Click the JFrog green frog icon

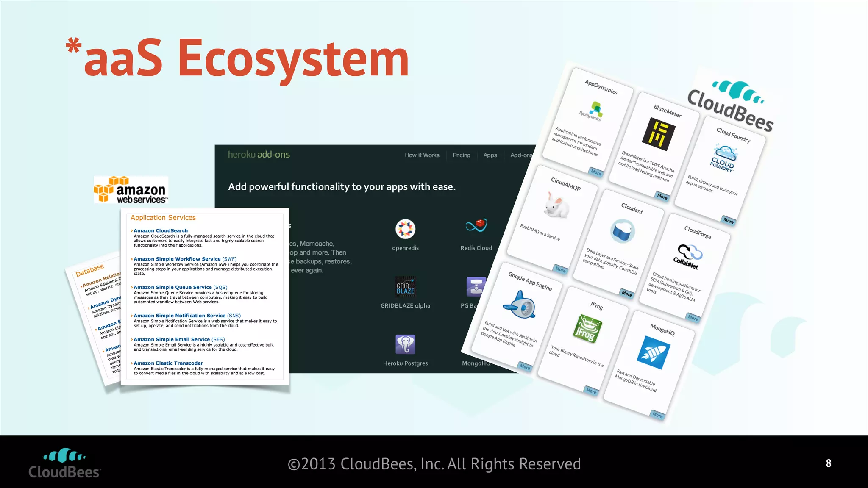click(587, 329)
